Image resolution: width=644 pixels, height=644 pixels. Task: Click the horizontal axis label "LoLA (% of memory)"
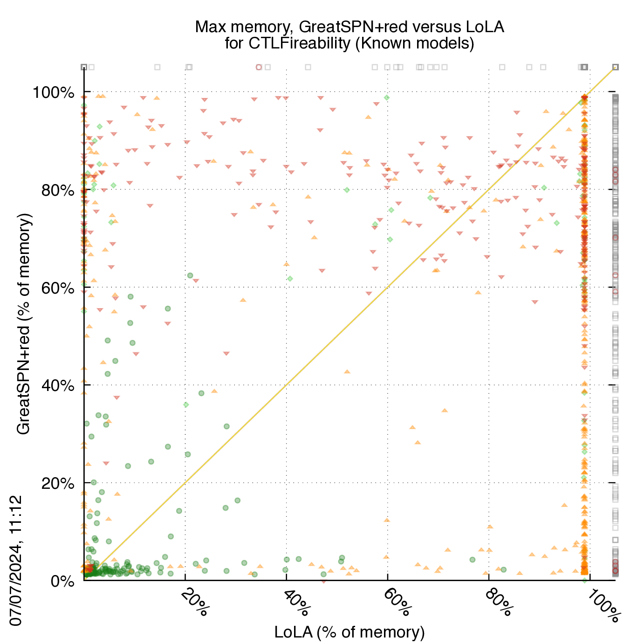tap(349, 632)
